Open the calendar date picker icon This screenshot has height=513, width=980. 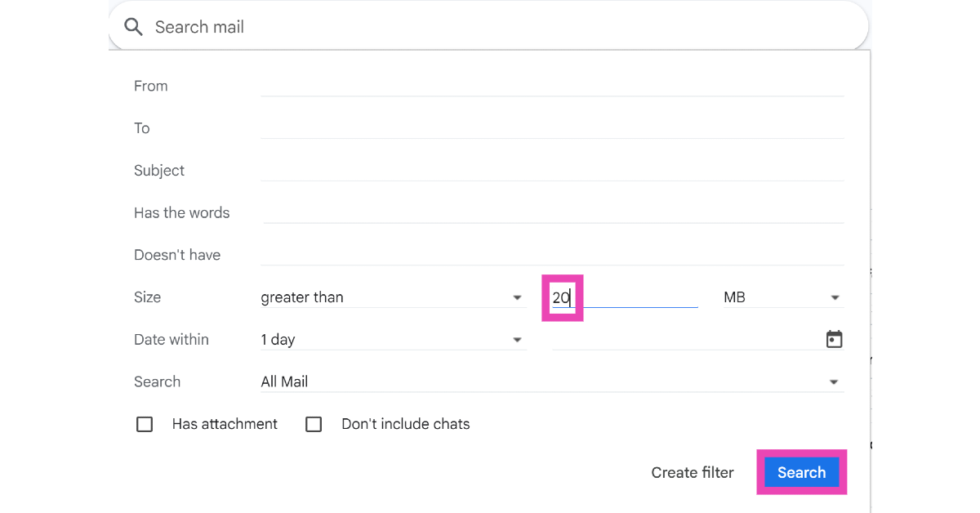click(834, 339)
